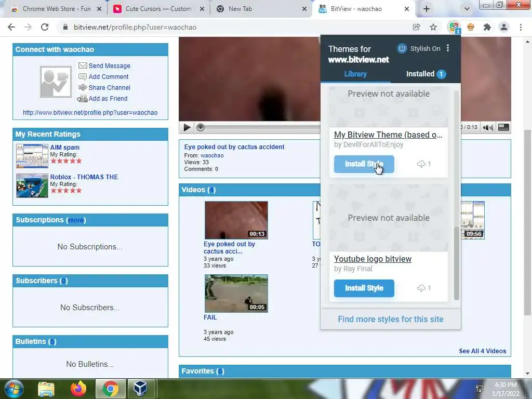Open the Extensions puzzle piece menu
This screenshot has width=532, height=399.
coord(487,27)
